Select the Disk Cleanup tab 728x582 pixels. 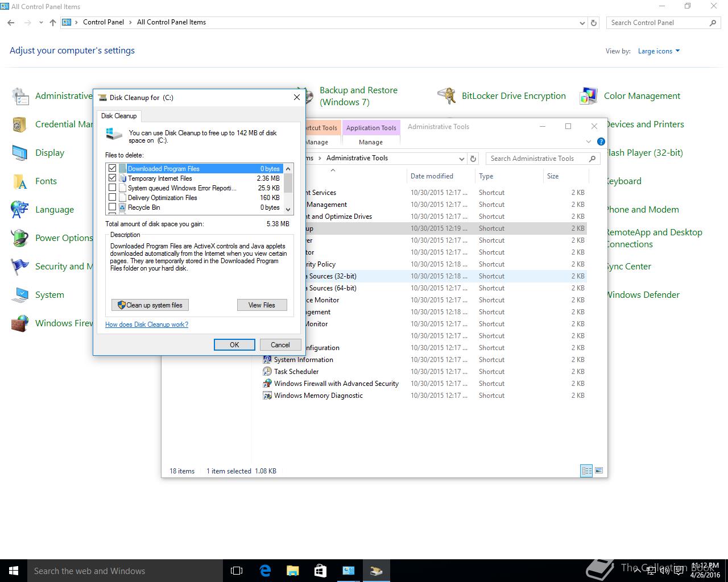[119, 116]
